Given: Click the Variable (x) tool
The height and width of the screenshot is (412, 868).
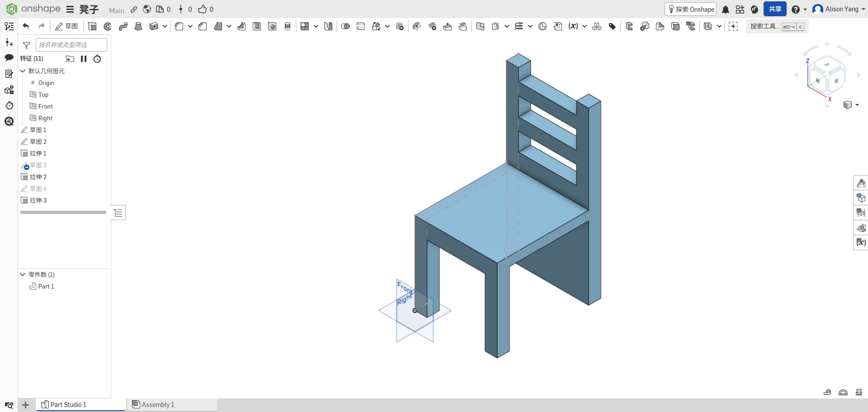Looking at the screenshot, I should coord(573,26).
